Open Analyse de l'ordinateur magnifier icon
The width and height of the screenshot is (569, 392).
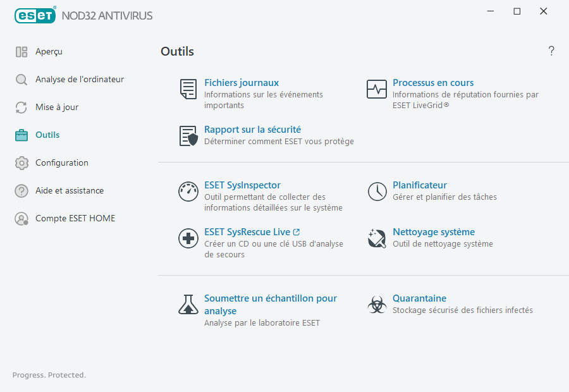tap(21, 79)
